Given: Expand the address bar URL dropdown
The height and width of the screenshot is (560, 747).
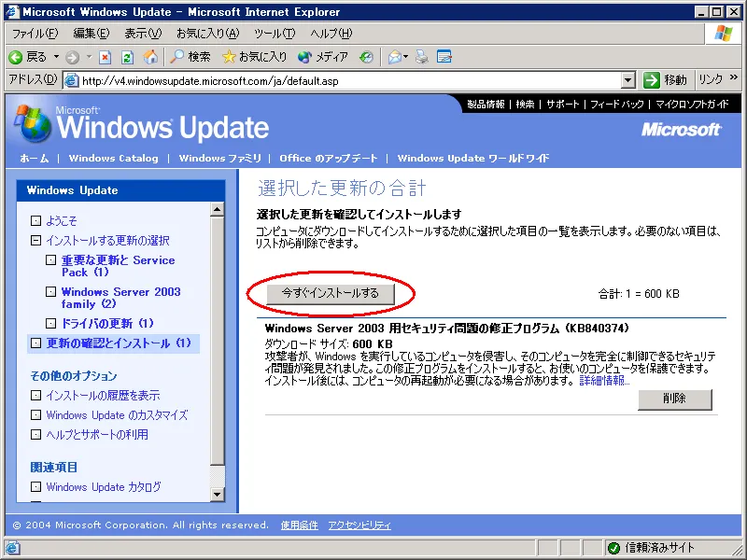Looking at the screenshot, I should [627, 80].
